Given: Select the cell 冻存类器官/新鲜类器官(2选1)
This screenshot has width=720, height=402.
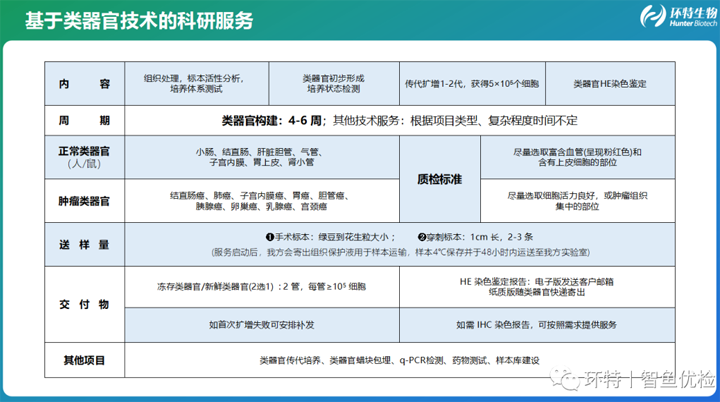Looking at the screenshot, I should click(x=262, y=287).
